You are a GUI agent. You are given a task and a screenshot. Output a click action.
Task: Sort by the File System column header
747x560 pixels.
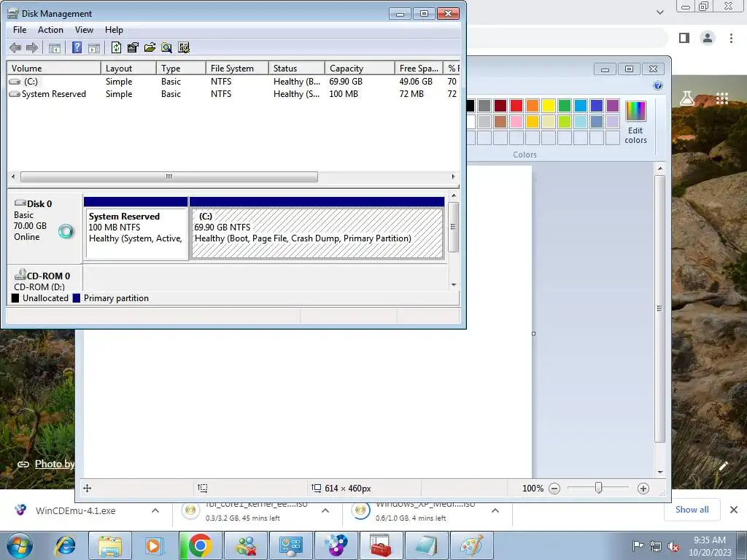click(237, 68)
